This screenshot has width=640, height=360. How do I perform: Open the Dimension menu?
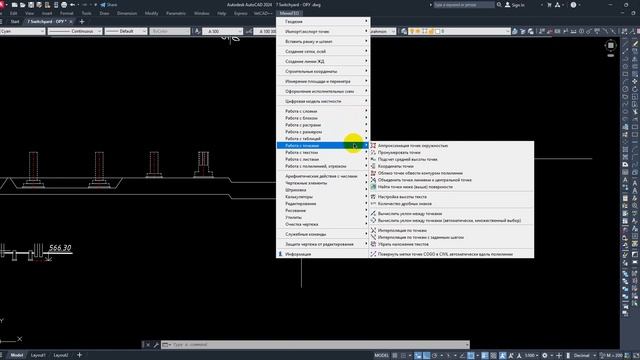[127, 13]
